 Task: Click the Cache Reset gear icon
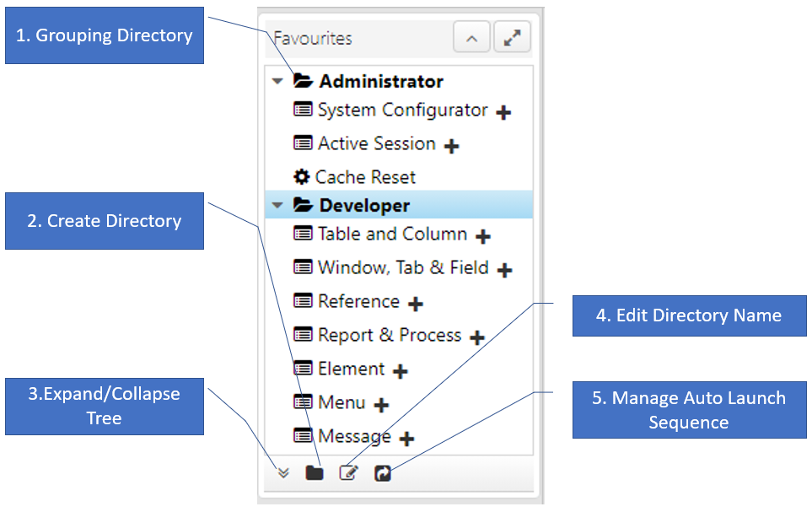click(301, 177)
